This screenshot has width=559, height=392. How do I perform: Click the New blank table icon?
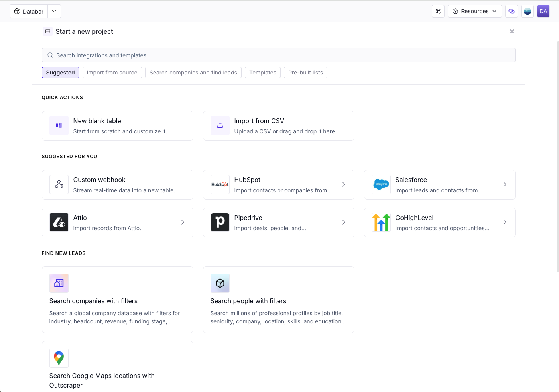coord(59,125)
